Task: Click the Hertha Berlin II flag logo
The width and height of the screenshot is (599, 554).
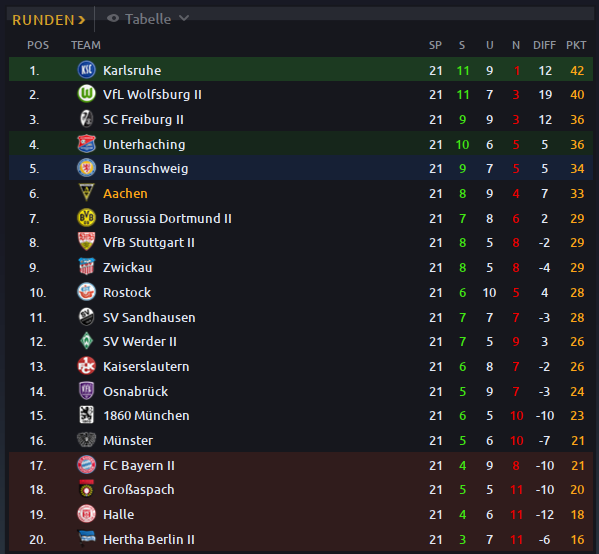Action: pyautogui.click(x=86, y=538)
